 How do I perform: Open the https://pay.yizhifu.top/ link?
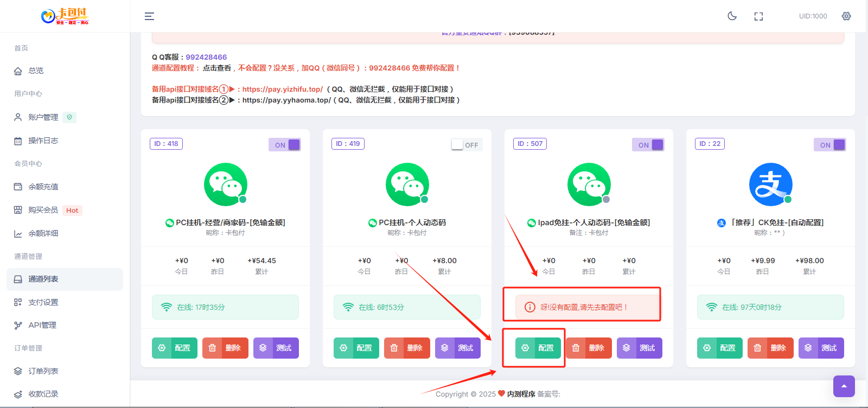click(x=283, y=89)
